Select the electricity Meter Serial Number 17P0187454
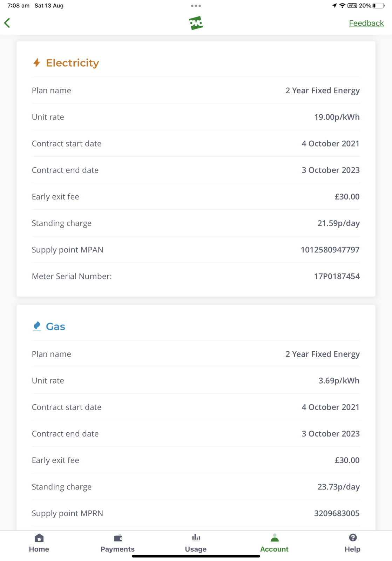 (337, 276)
